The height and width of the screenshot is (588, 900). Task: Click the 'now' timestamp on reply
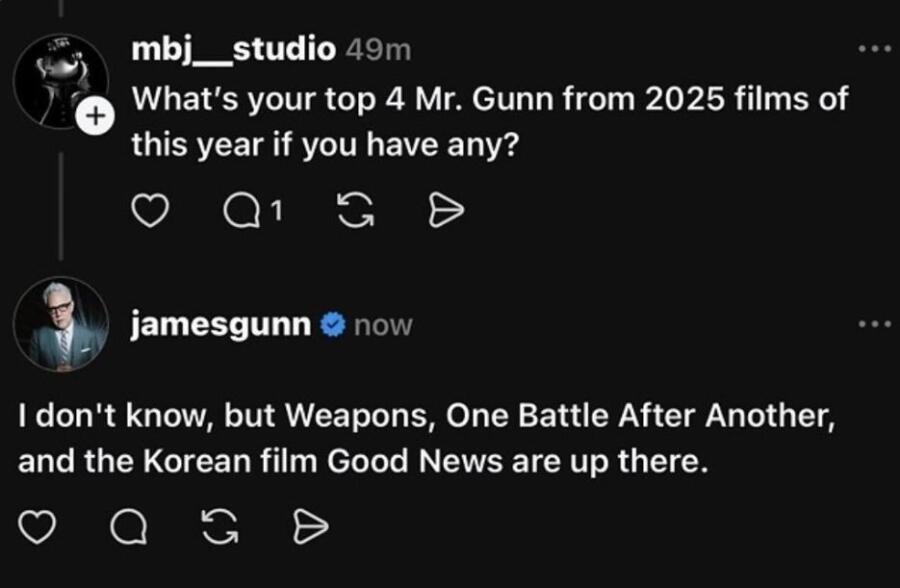(383, 325)
